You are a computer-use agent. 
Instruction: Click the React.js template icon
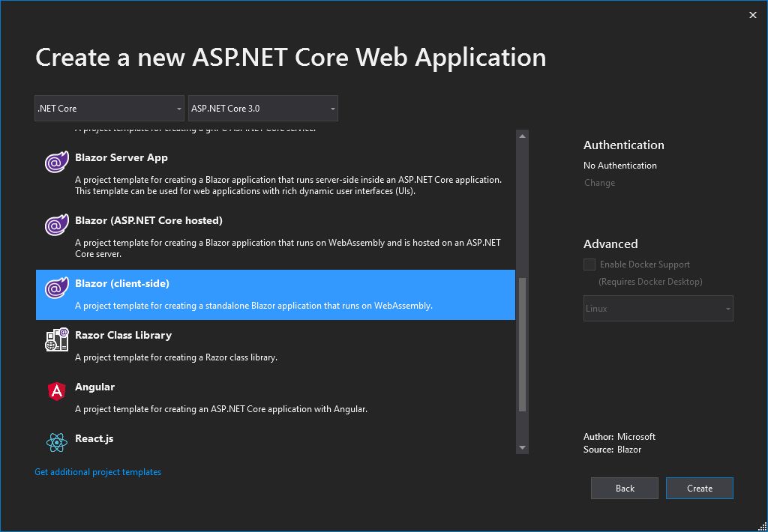(x=57, y=443)
